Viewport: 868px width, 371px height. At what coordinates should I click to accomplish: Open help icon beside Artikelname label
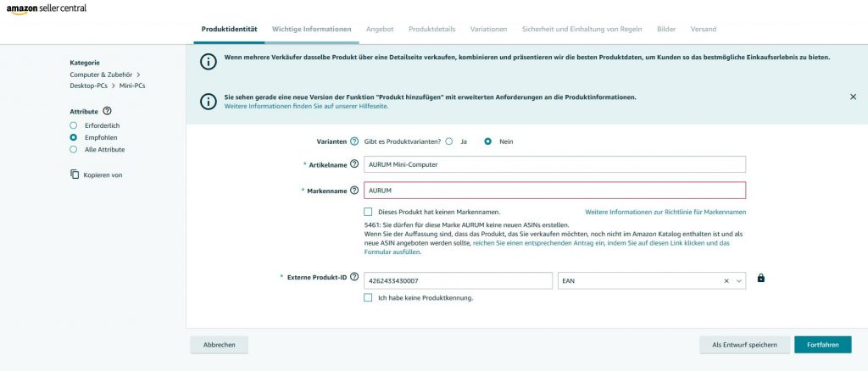click(x=354, y=164)
